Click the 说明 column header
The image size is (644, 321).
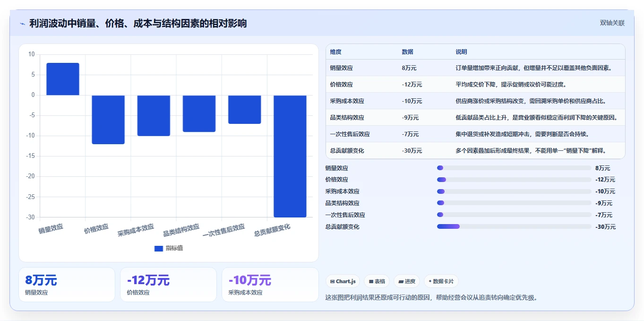[461, 52]
